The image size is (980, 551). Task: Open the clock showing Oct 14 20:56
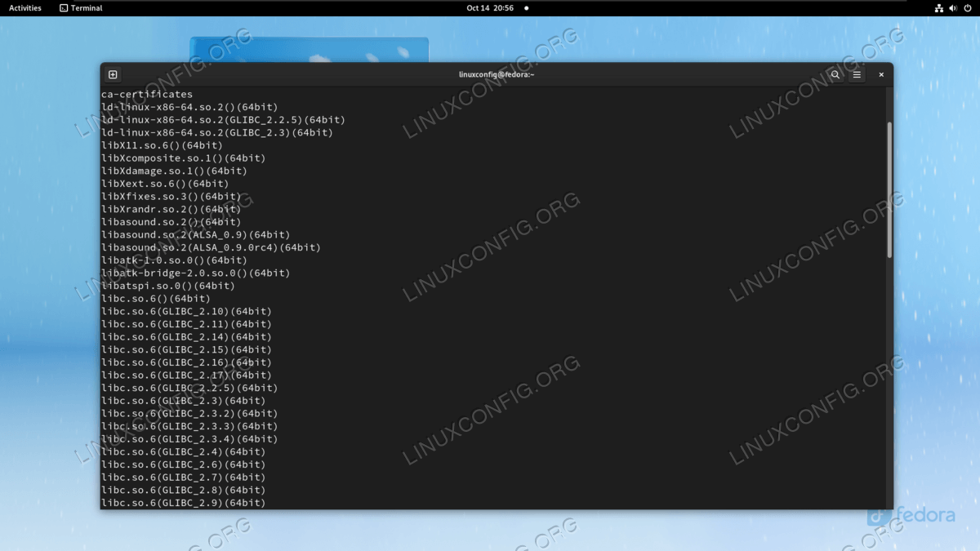point(490,8)
